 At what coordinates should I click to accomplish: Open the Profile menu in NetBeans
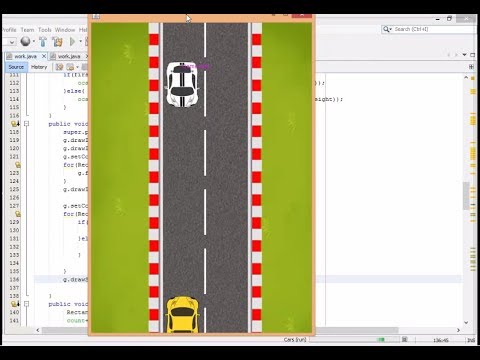(9, 30)
